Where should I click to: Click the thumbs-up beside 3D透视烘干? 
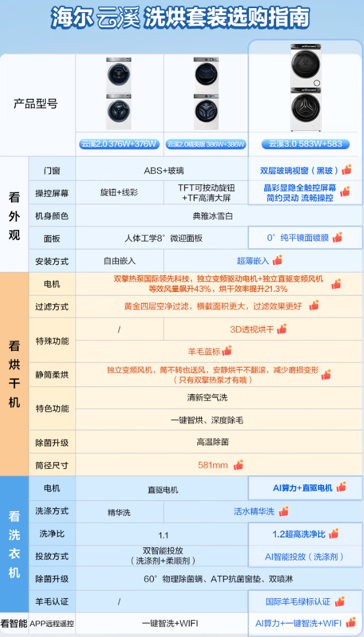coord(281,329)
